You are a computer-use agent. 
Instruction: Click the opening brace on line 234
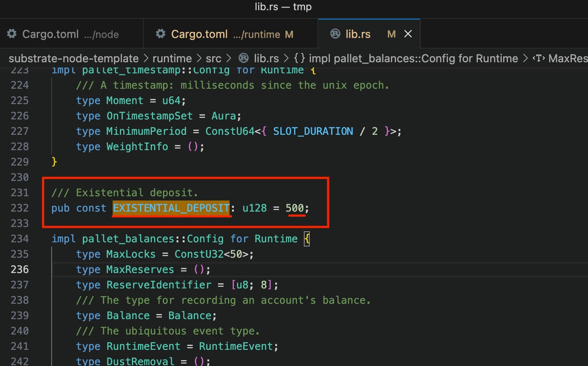tap(307, 239)
